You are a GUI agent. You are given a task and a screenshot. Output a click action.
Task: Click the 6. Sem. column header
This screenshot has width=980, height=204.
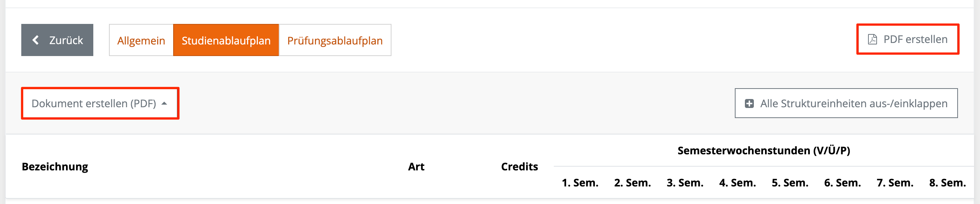[843, 183]
